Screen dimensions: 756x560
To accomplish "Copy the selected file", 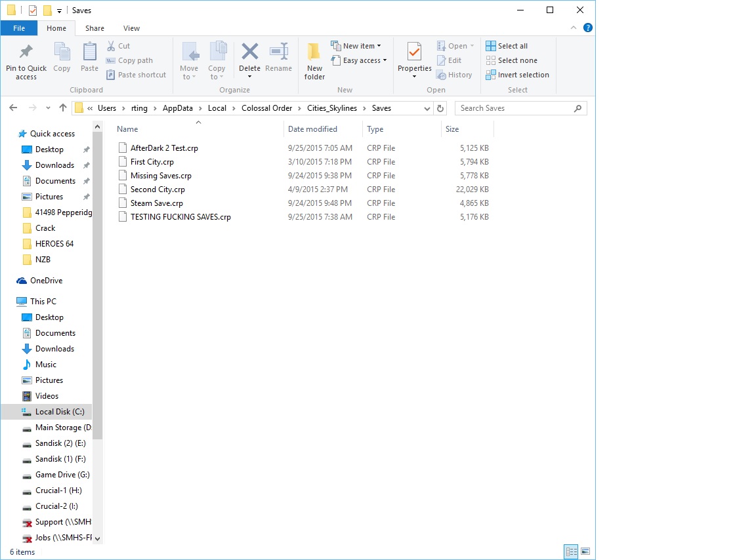I will point(62,59).
